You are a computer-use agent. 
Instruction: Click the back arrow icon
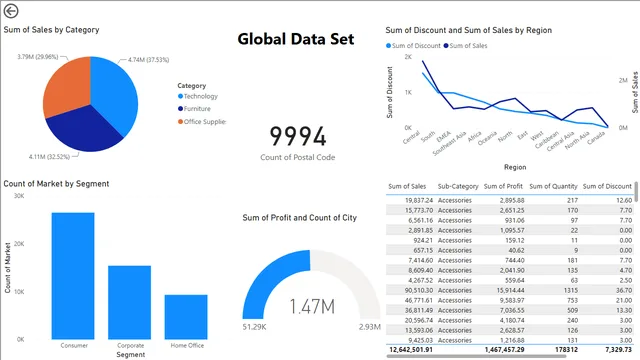[11, 11]
